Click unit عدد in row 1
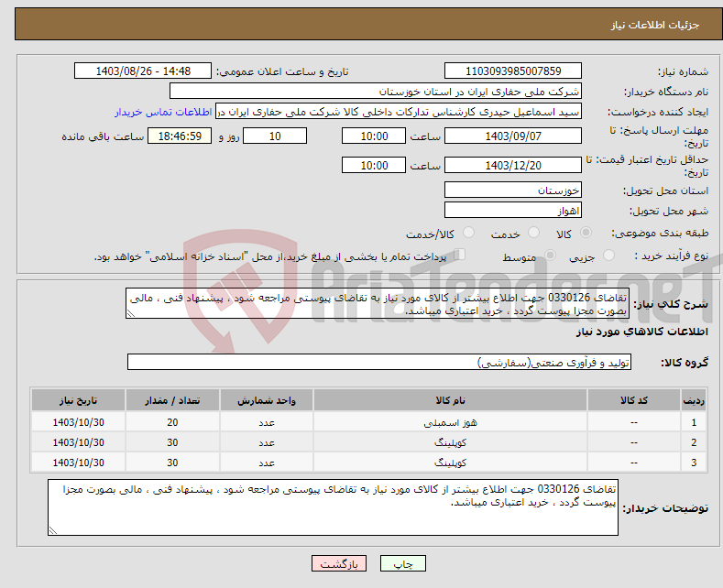This screenshot has width=723, height=588. tap(267, 422)
